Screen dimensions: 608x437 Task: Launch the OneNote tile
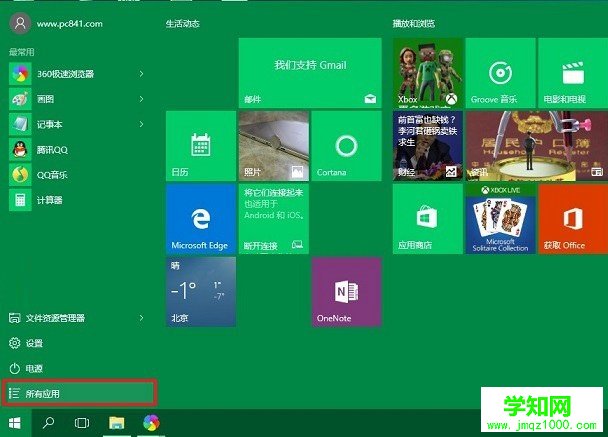[x=347, y=292]
